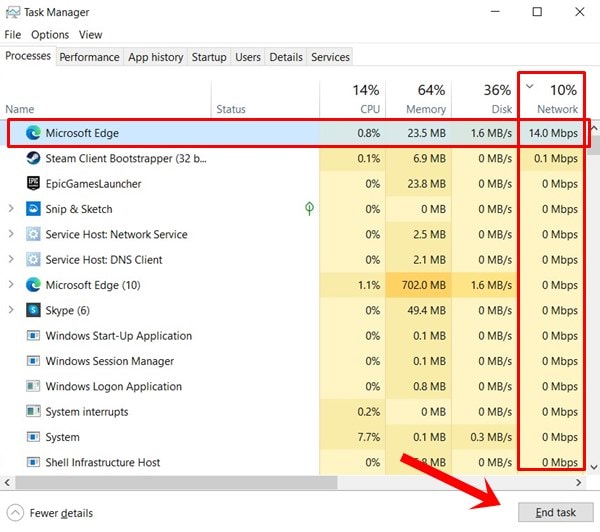Switch to the Startup tab
The image size is (600, 532).
click(209, 57)
